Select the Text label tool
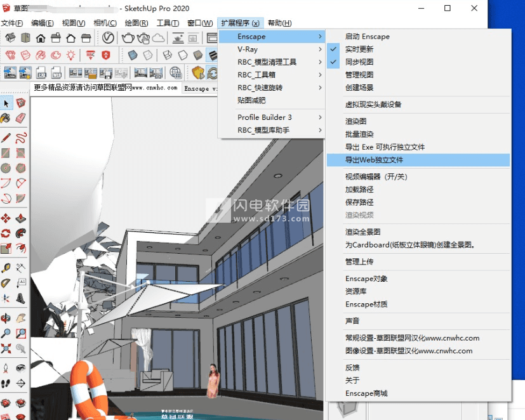This screenshot has width=525, height=420. tap(21, 283)
